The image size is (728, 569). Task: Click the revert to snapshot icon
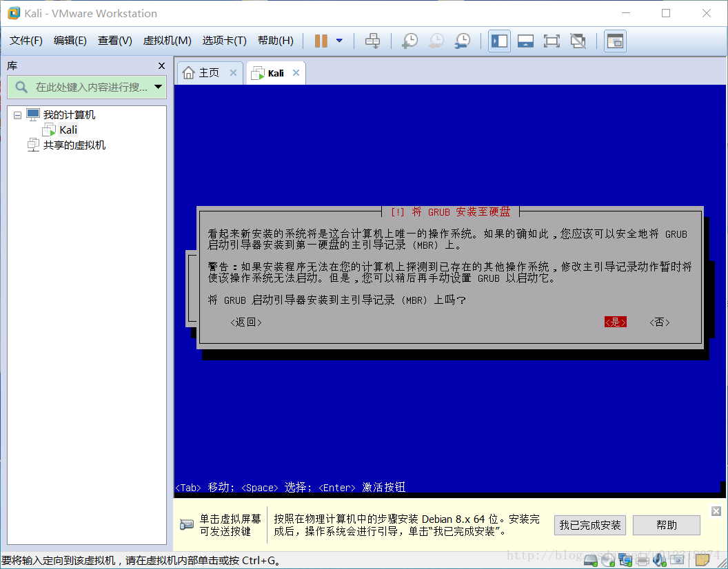point(436,41)
